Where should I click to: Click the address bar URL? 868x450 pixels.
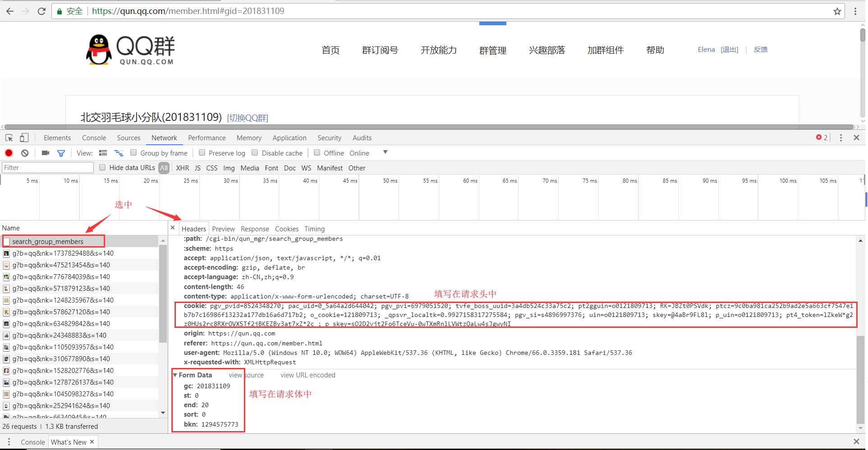pyautogui.click(x=188, y=11)
